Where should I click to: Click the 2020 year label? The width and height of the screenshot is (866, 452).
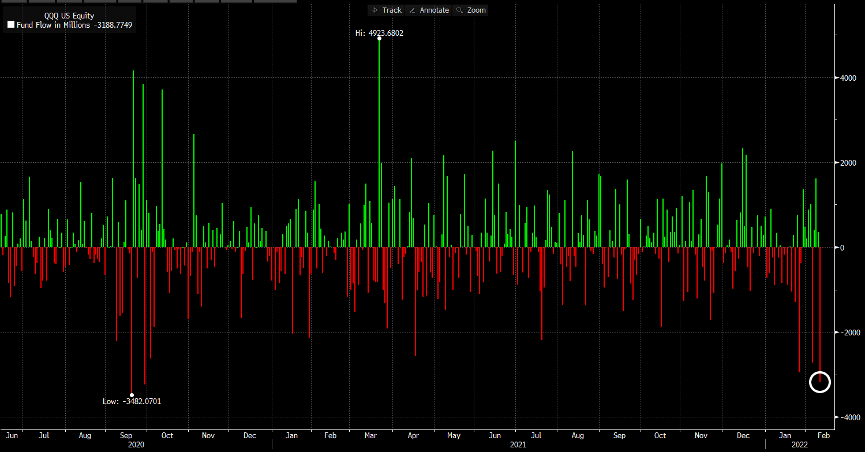click(136, 444)
